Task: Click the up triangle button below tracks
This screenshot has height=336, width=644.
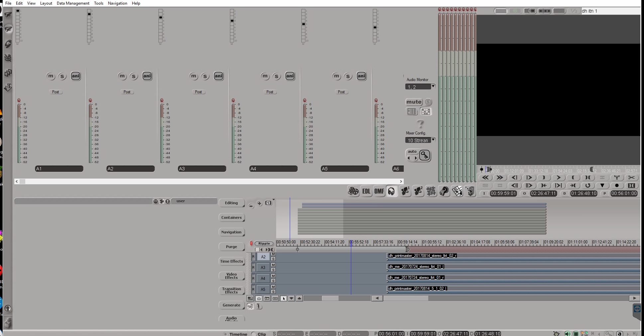Action: click(x=299, y=298)
